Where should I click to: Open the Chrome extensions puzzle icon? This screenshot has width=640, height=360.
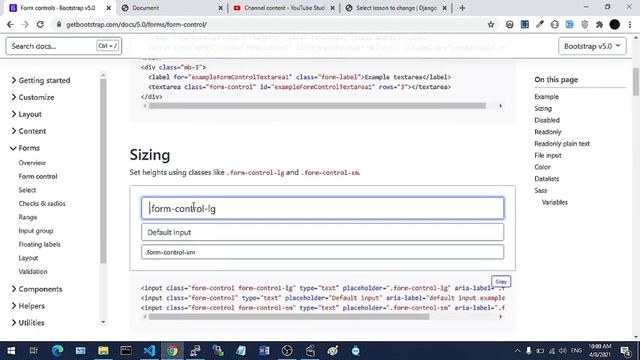point(599,24)
